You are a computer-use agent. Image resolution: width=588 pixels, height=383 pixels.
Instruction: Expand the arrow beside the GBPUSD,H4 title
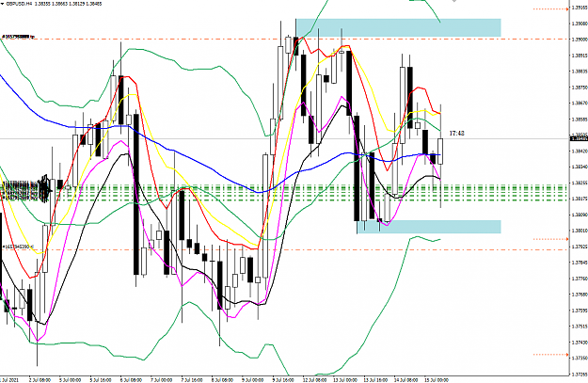(2, 4)
